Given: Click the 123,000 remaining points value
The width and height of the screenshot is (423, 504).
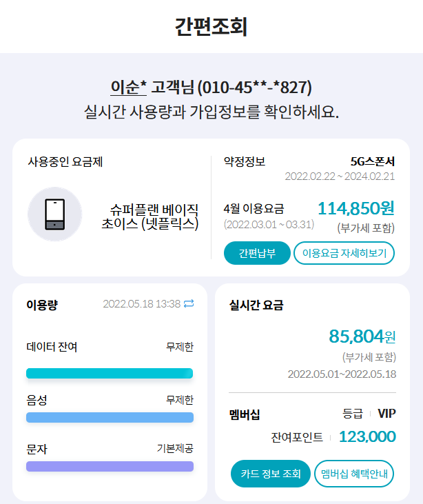Looking at the screenshot, I should click(x=367, y=436).
